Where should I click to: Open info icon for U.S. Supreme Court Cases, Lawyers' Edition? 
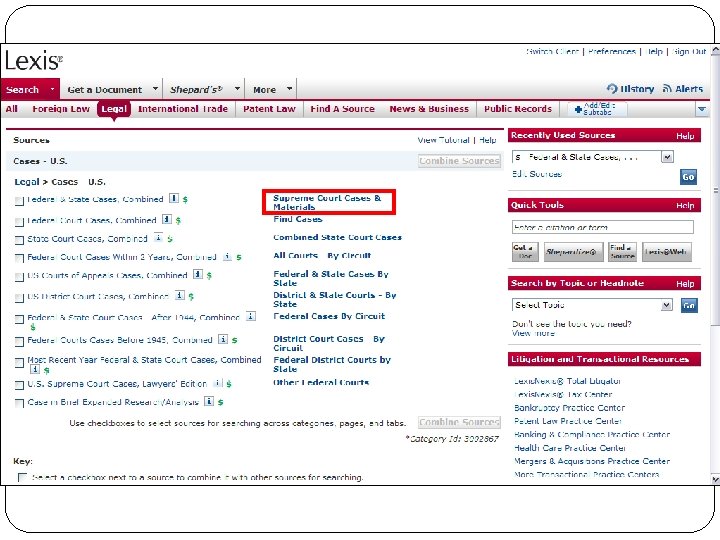[218, 383]
